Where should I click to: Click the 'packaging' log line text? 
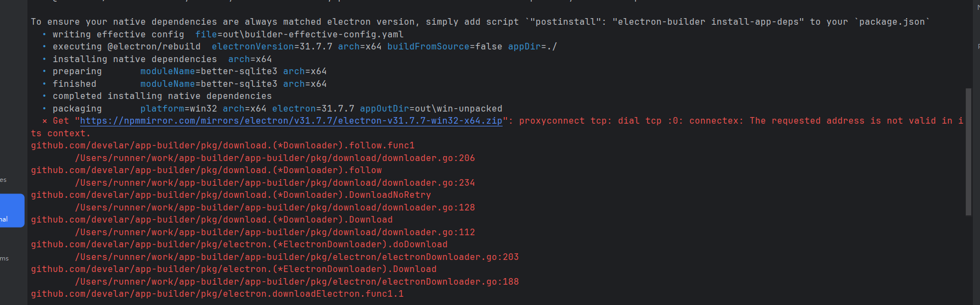(77, 109)
